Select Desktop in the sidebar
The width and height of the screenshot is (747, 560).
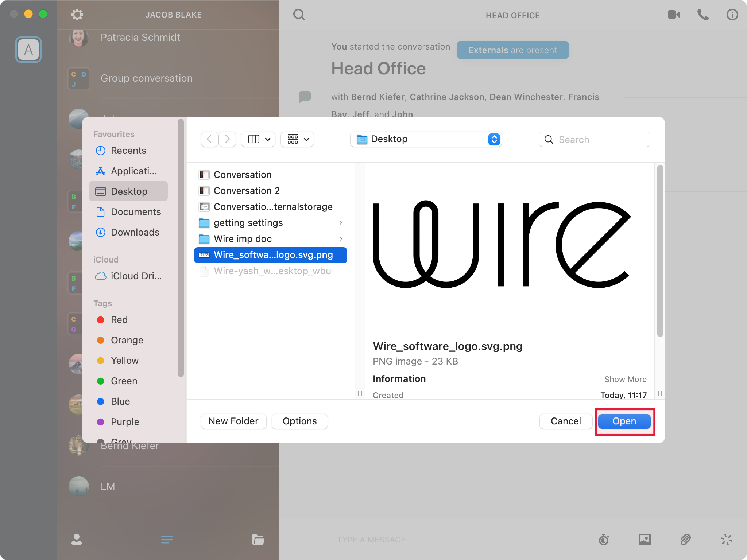pos(128,191)
